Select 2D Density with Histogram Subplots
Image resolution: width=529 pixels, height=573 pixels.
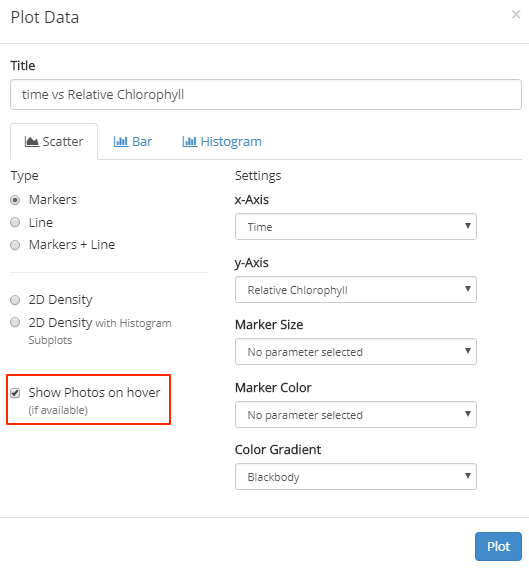tap(15, 322)
